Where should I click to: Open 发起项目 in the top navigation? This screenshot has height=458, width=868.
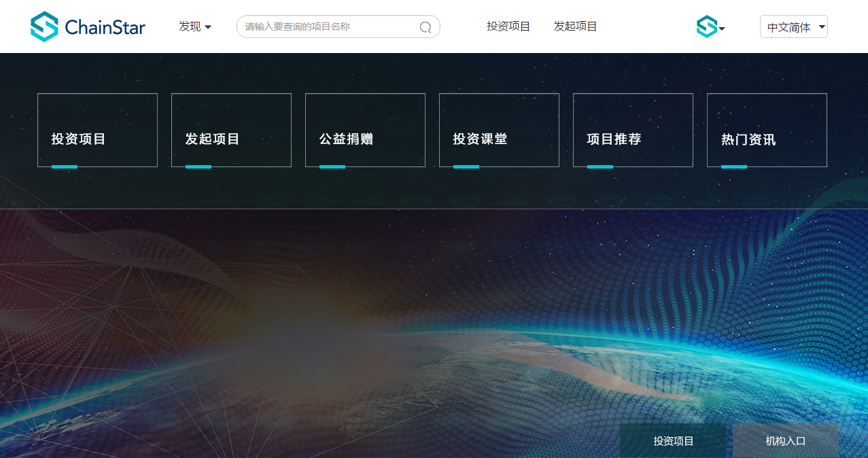(x=575, y=27)
